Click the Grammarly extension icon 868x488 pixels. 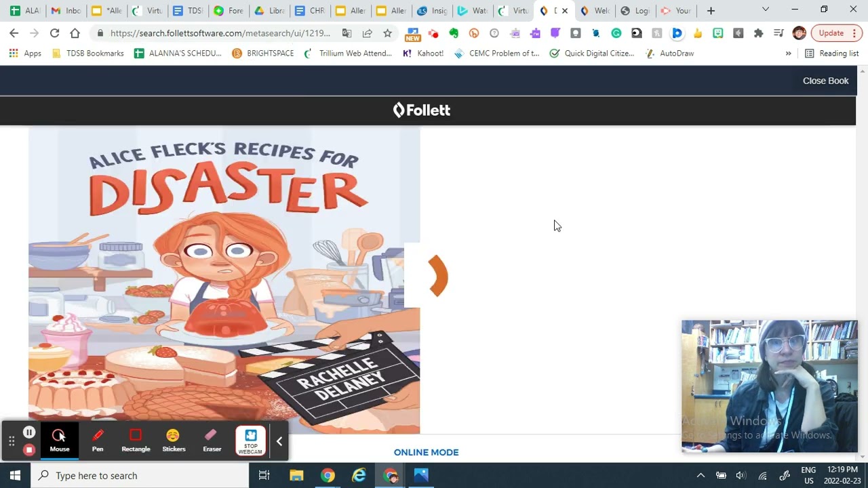pyautogui.click(x=616, y=33)
